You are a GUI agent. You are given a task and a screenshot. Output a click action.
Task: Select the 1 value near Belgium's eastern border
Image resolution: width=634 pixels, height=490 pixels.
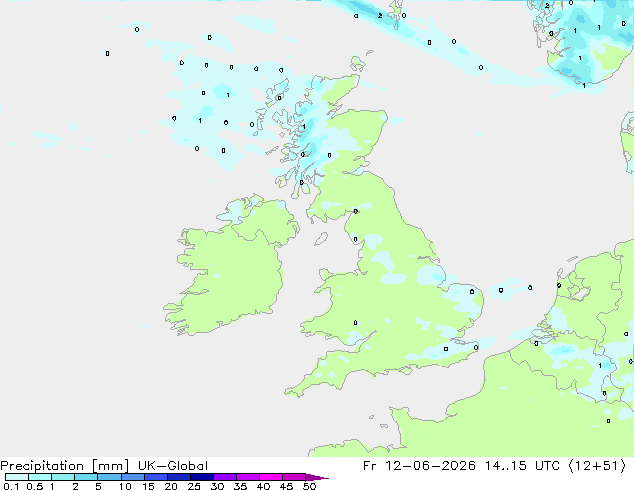[600, 365]
